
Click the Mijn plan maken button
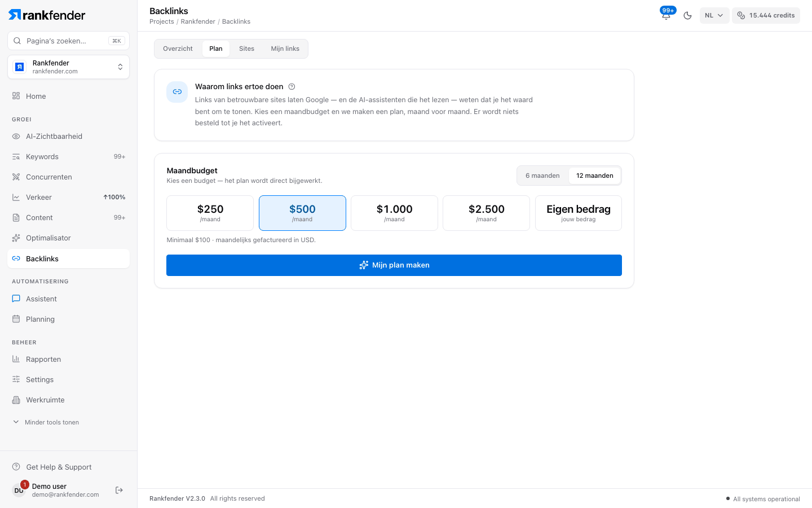394,265
